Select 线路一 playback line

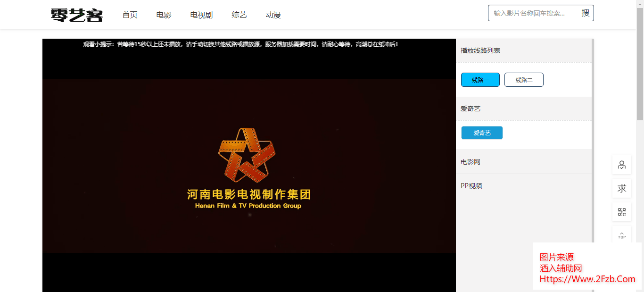point(480,80)
